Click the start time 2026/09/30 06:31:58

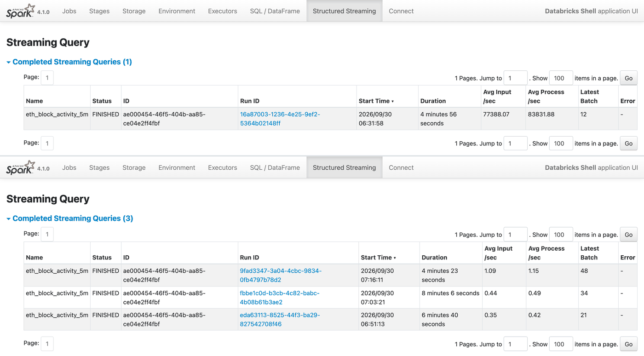click(375, 119)
